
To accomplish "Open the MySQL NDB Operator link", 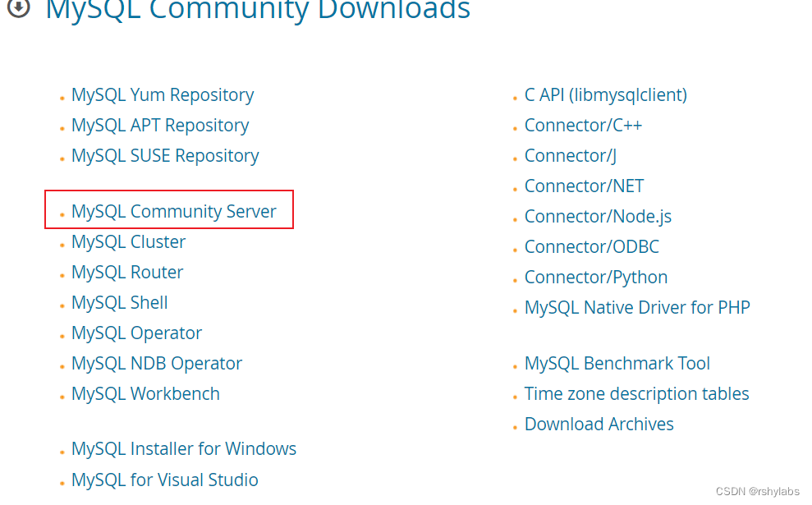I will 157,364.
